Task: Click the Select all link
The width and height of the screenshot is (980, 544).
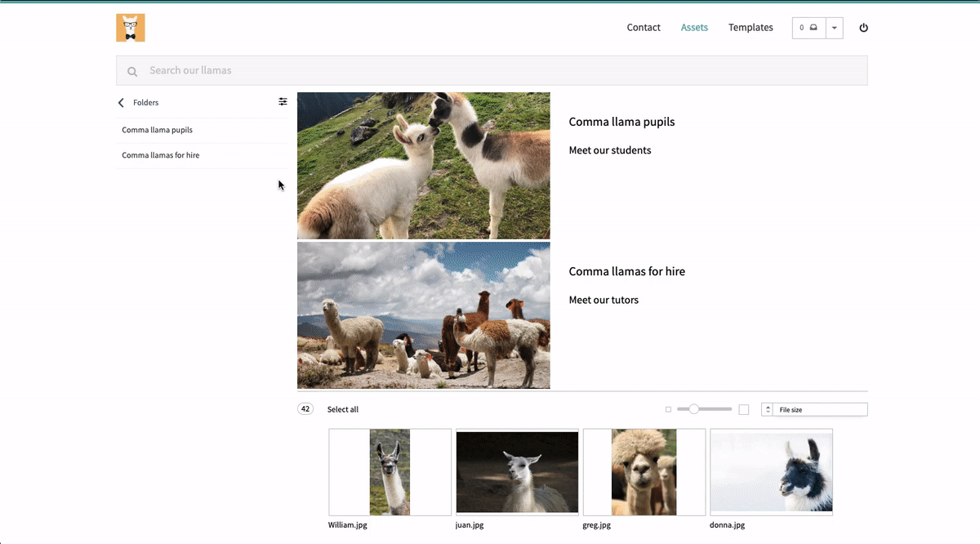Action: tap(343, 410)
